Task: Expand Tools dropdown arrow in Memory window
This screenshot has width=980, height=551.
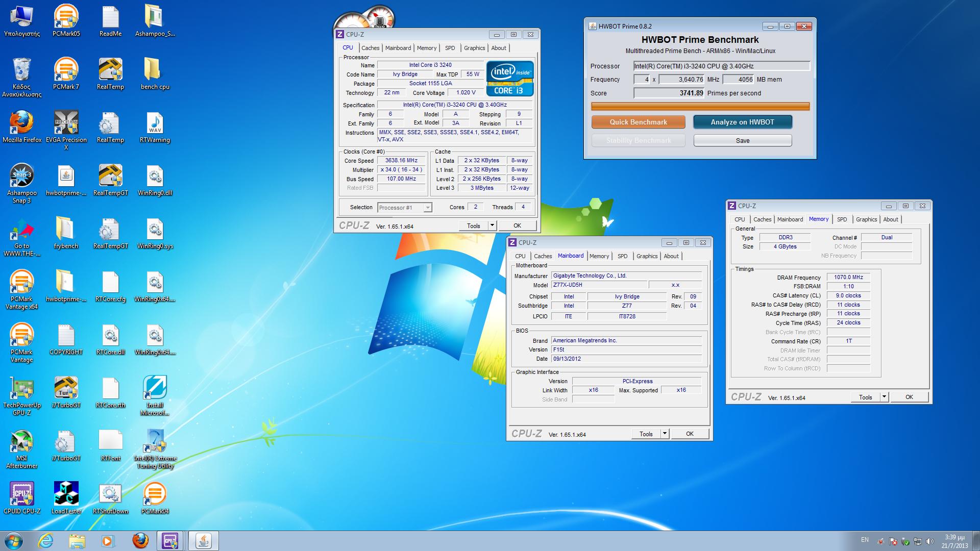Action: (884, 397)
